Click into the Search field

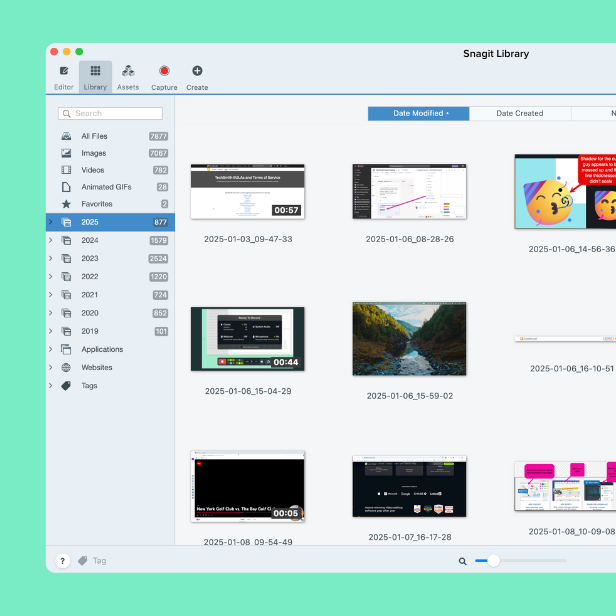(x=110, y=113)
